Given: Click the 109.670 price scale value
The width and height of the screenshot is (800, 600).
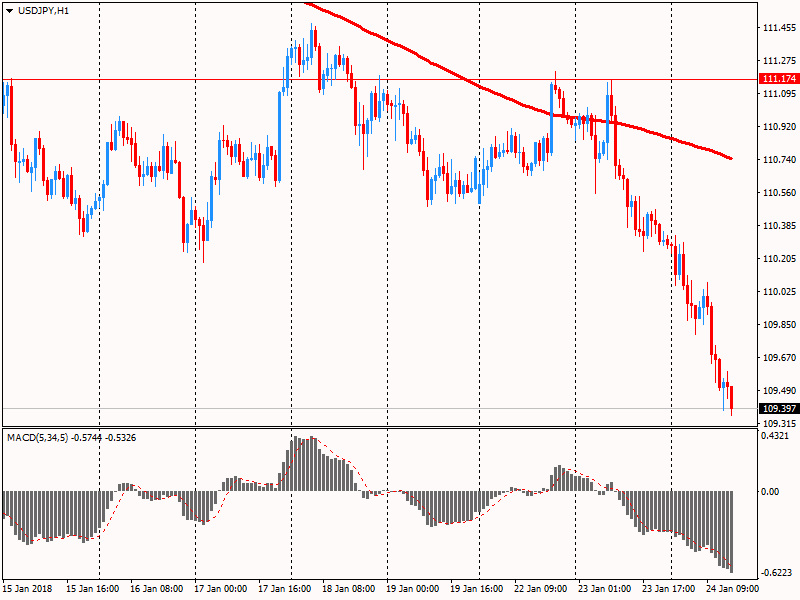Looking at the screenshot, I should [x=779, y=358].
